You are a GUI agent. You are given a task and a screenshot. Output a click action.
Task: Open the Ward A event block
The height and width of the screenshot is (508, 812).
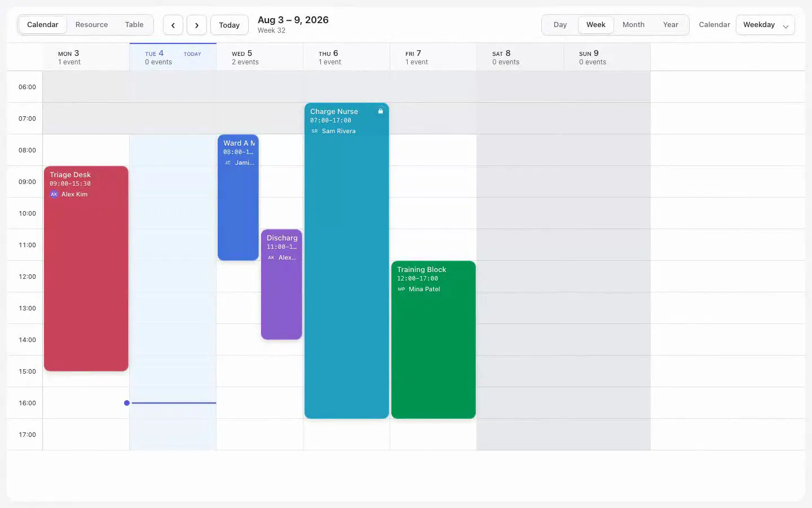pyautogui.click(x=238, y=198)
